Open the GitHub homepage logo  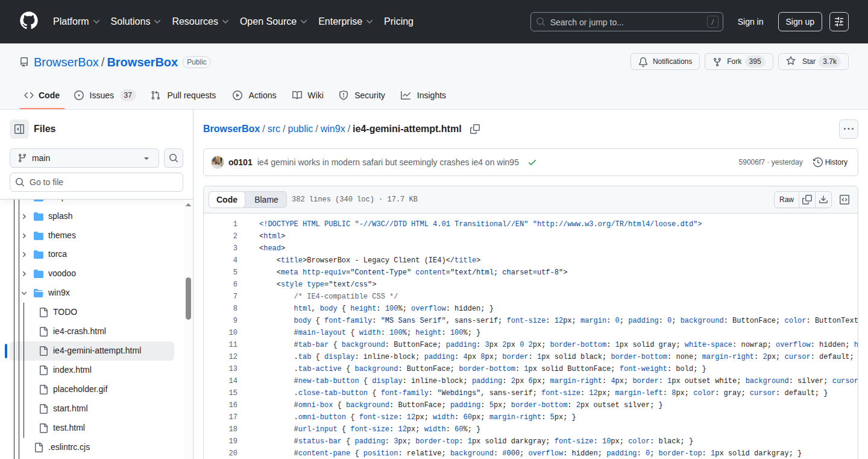(x=28, y=21)
